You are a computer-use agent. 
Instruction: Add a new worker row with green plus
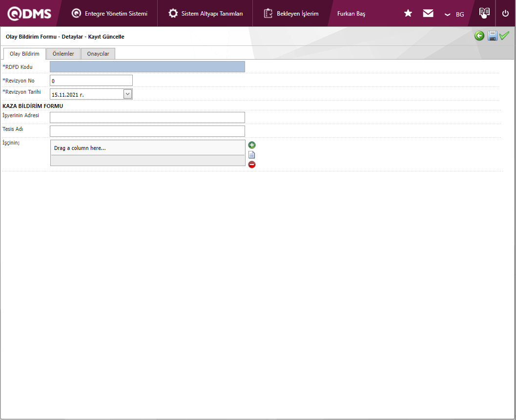tap(252, 145)
